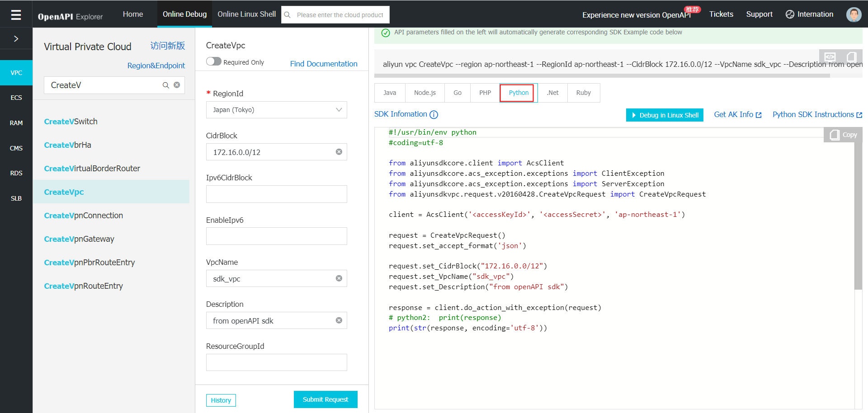Click the CLI command horizontal scrollbar
The width and height of the screenshot is (868, 413).
click(x=602, y=76)
